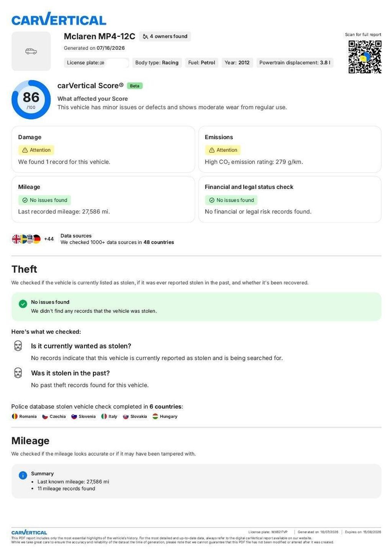
Task: Click the 4 owners found badge
Action: (165, 36)
